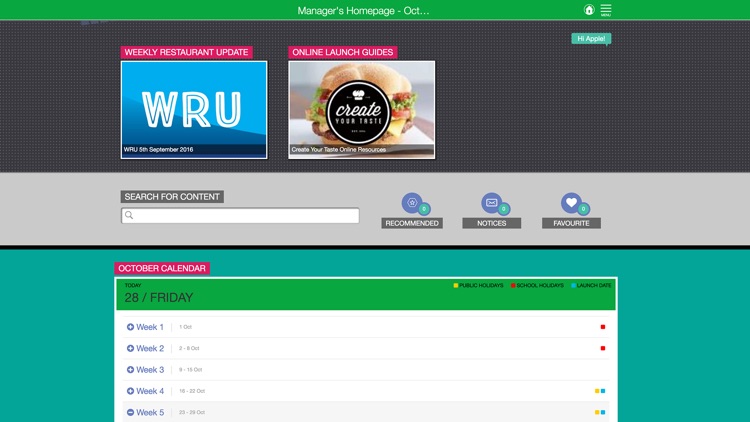The height and width of the screenshot is (422, 750).
Task: Open the hamburger MENU icon
Action: 606,10
